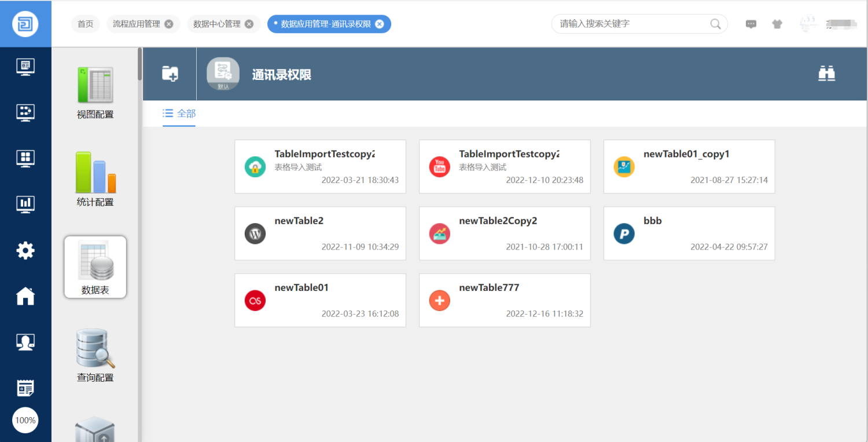Image resolution: width=868 pixels, height=442 pixels.
Task: Close the 数据中心管理 tab
Action: coord(249,24)
